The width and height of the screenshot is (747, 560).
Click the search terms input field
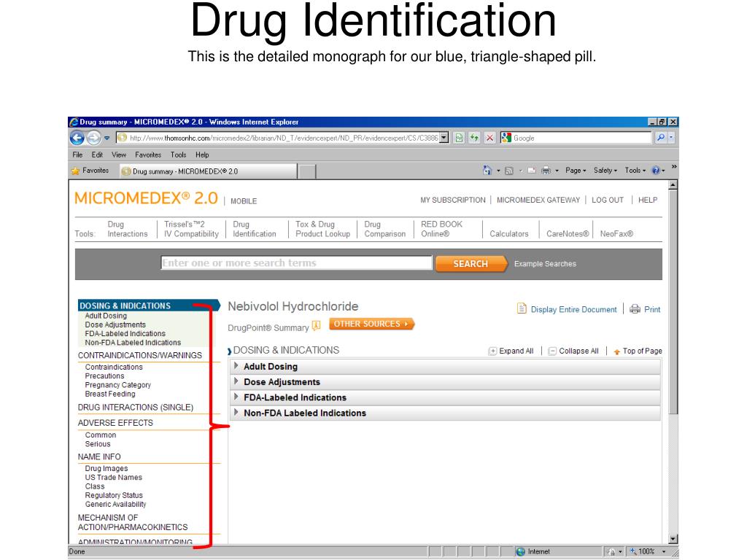296,262
